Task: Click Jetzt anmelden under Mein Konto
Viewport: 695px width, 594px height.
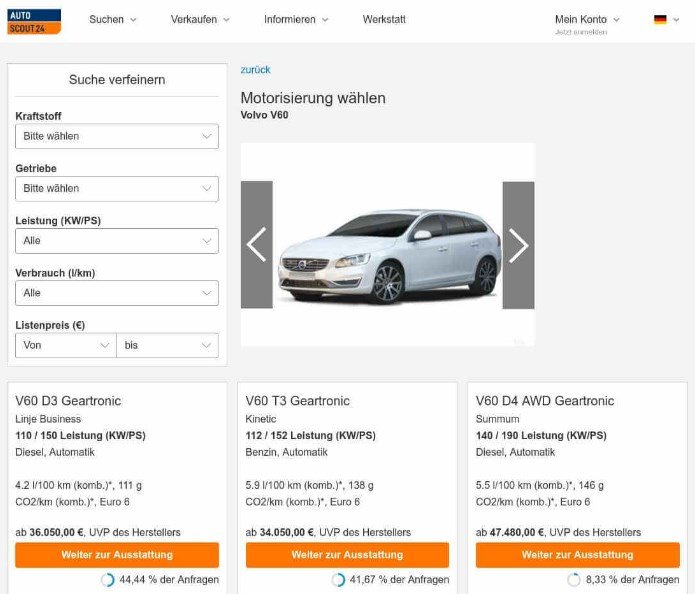Action: click(x=581, y=32)
